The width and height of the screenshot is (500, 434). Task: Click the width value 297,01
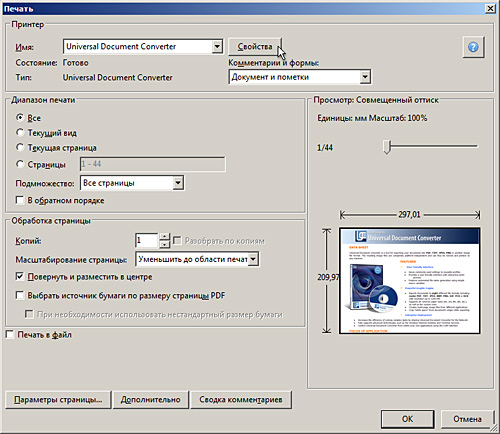[x=410, y=214]
